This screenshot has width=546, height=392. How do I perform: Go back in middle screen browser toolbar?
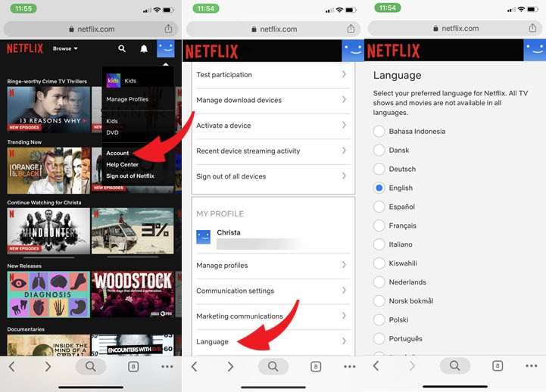coord(195,366)
